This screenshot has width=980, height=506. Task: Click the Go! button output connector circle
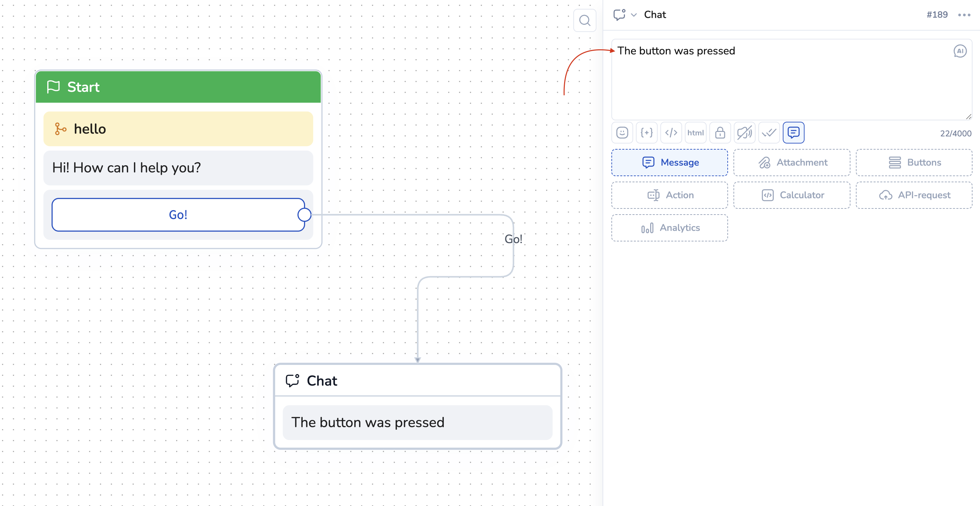coord(304,215)
